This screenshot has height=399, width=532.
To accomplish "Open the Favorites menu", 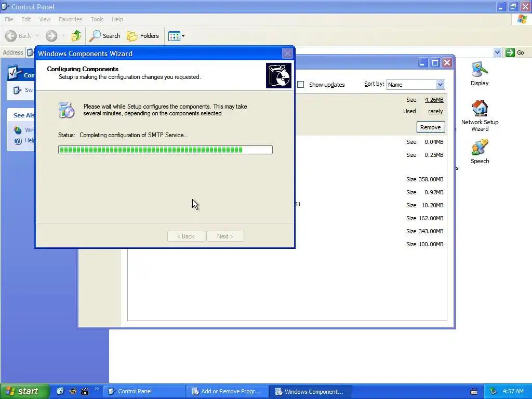I will tap(70, 19).
